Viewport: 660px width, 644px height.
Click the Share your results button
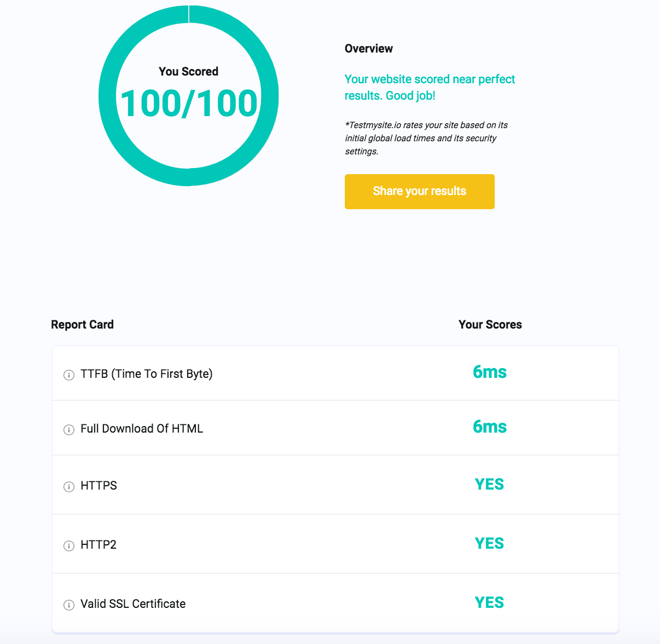[x=419, y=192]
